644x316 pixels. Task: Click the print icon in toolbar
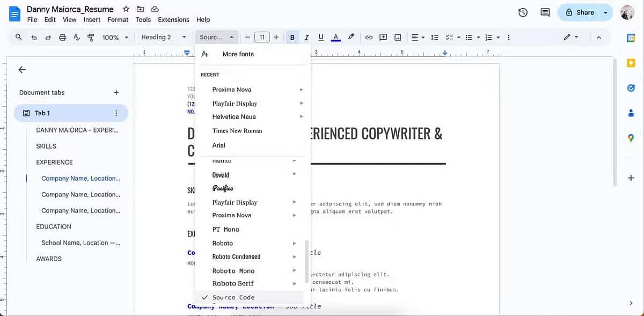62,38
